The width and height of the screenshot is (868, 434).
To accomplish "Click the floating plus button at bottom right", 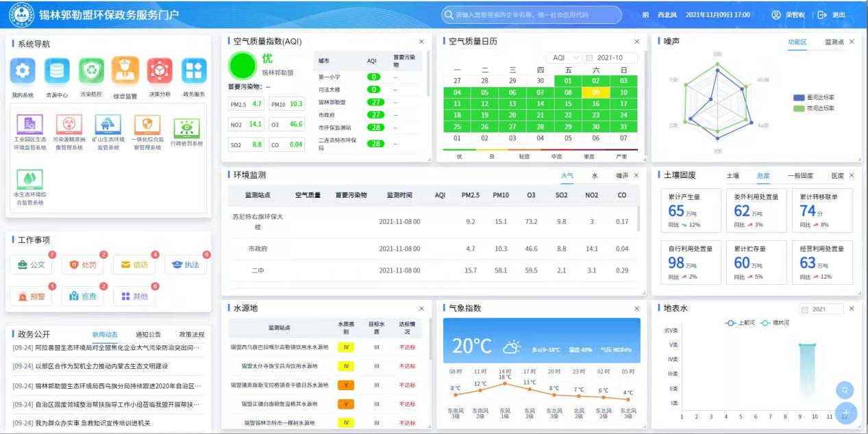I will [x=845, y=414].
